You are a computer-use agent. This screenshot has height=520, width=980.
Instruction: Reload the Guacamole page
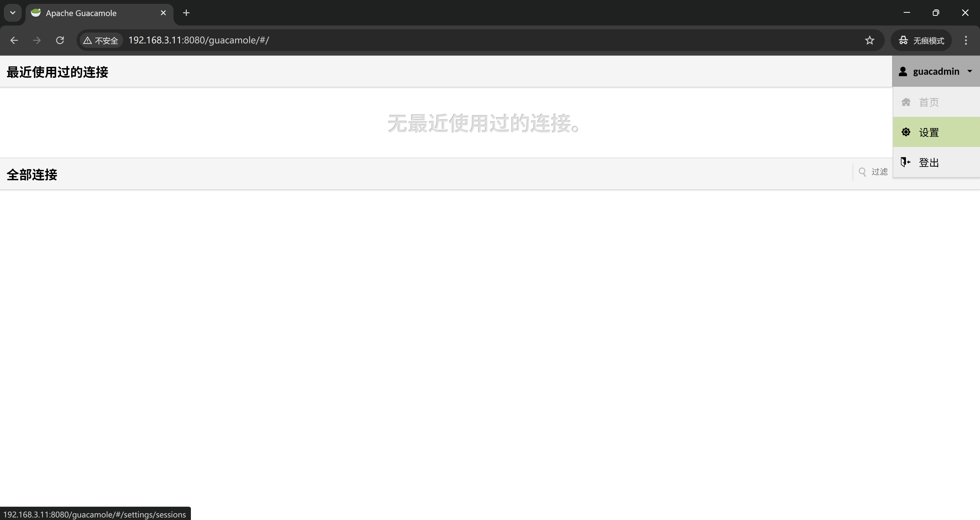point(60,40)
